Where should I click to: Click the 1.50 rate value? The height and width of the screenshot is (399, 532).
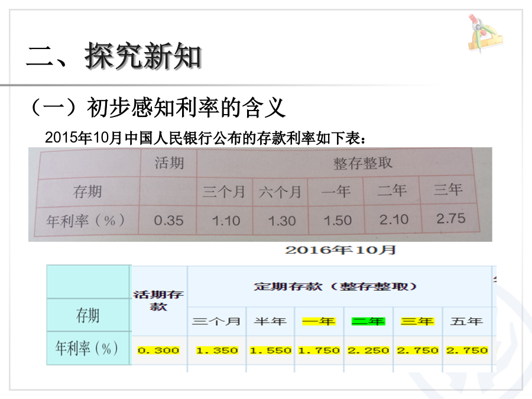point(338,220)
